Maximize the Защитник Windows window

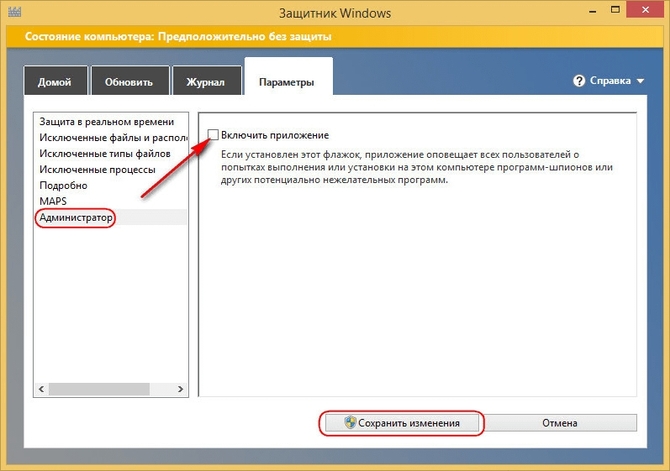(x=615, y=10)
